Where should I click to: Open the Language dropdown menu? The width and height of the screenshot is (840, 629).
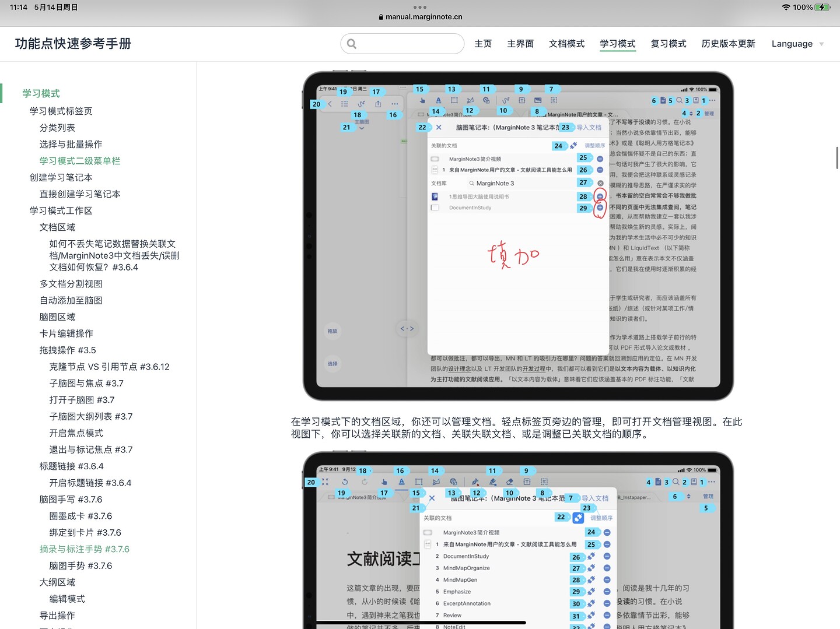797,44
